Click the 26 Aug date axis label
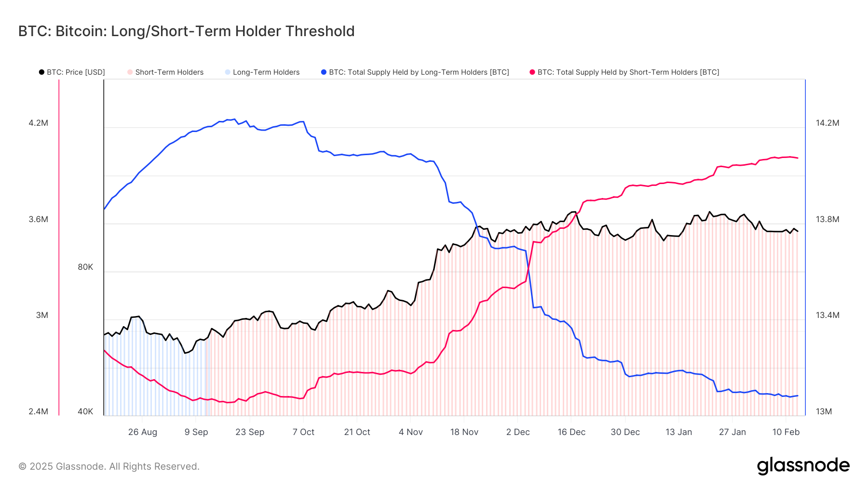This screenshot has height=488, width=868. click(143, 432)
